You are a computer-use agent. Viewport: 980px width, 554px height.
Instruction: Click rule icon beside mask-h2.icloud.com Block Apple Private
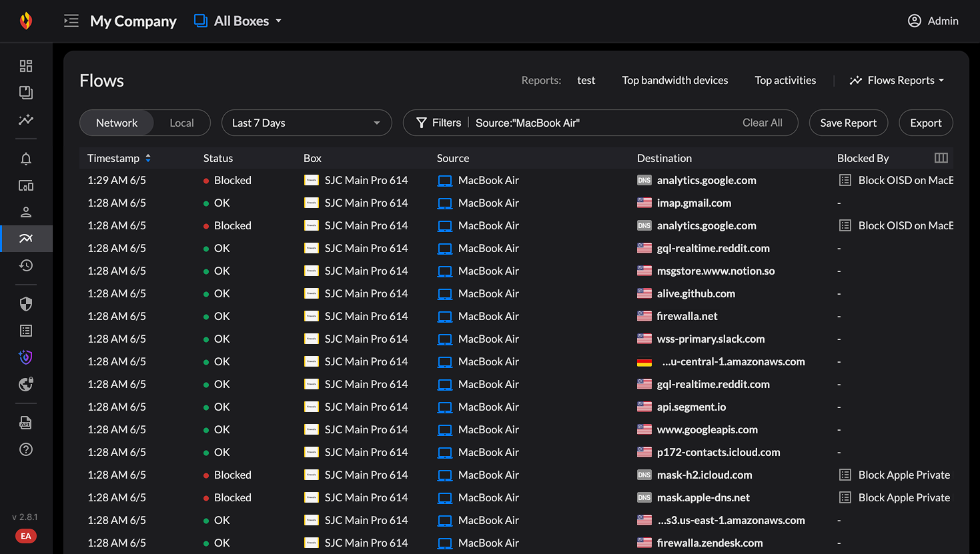coord(845,475)
